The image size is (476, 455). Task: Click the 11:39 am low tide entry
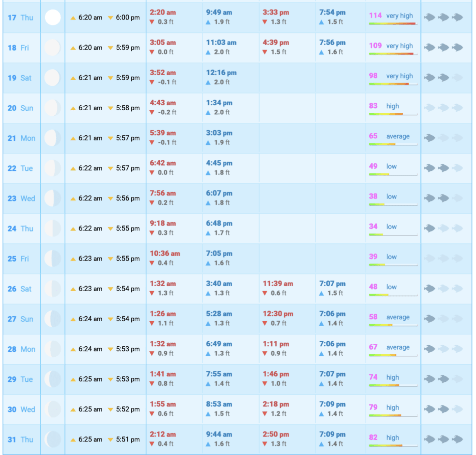(x=278, y=284)
